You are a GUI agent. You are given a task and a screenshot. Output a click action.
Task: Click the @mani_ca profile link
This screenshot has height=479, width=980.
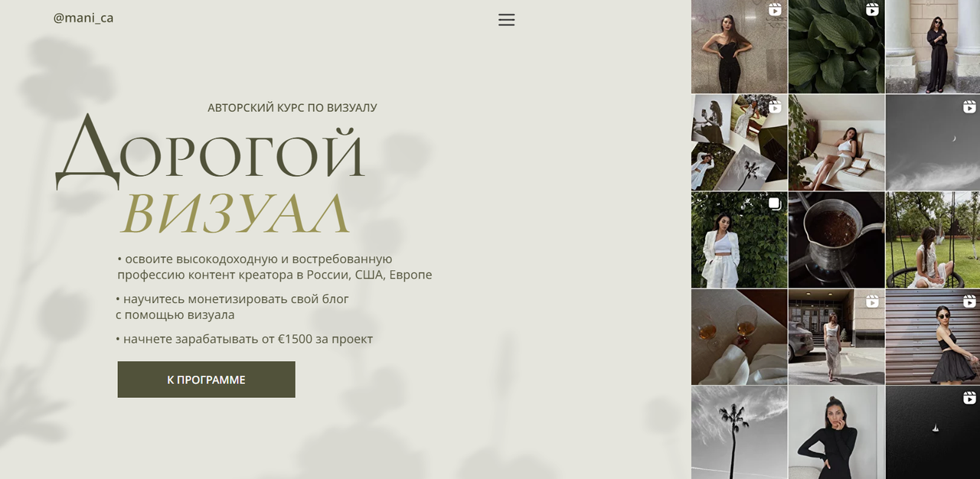[83, 18]
